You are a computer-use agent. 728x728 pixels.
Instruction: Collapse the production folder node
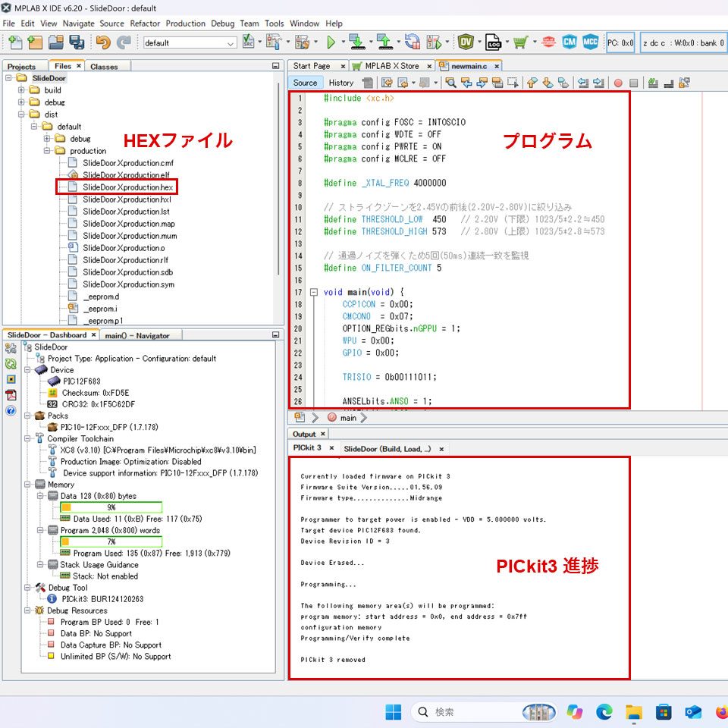47,151
